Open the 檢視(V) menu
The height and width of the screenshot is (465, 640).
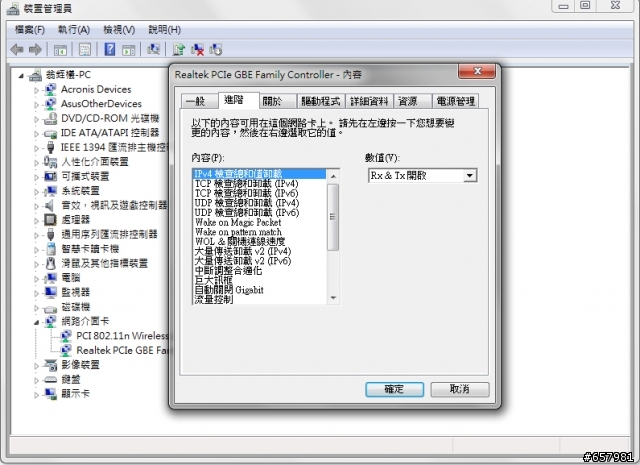tap(119, 30)
